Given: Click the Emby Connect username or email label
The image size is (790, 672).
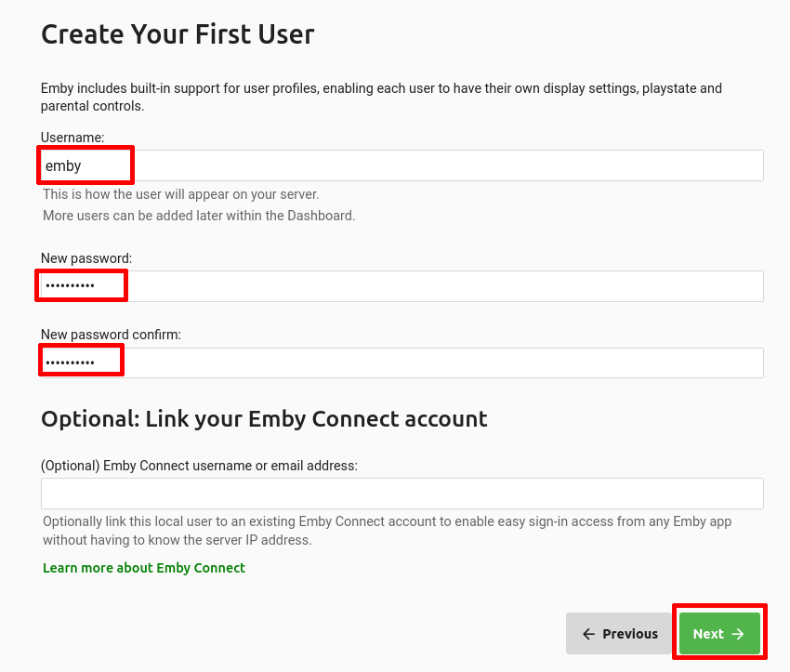Looking at the screenshot, I should (x=199, y=466).
